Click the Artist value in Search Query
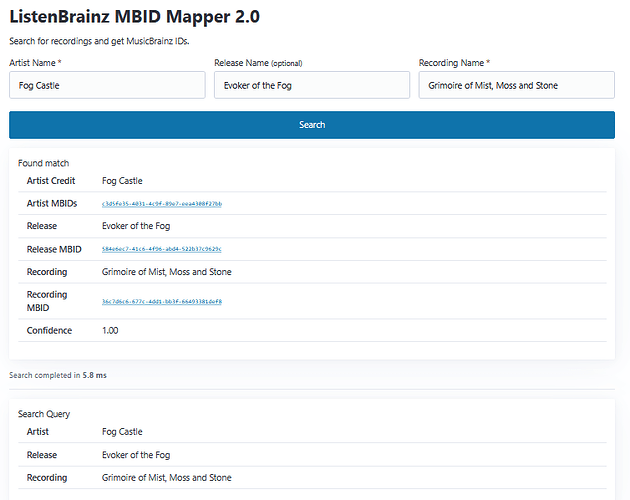This screenshot has width=630, height=500. (x=122, y=432)
